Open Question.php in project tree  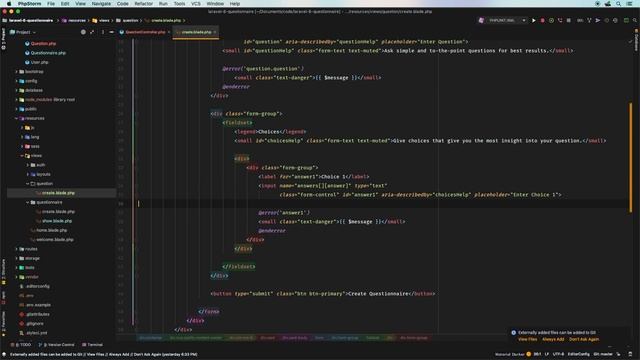[x=43, y=44]
